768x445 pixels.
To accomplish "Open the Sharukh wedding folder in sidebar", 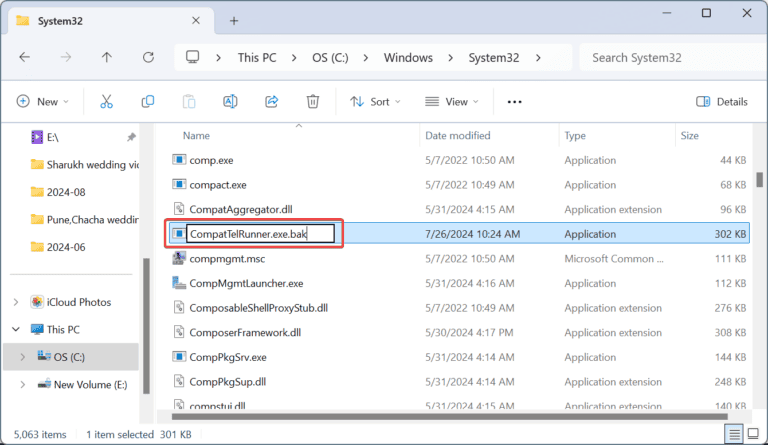I will coord(84,164).
